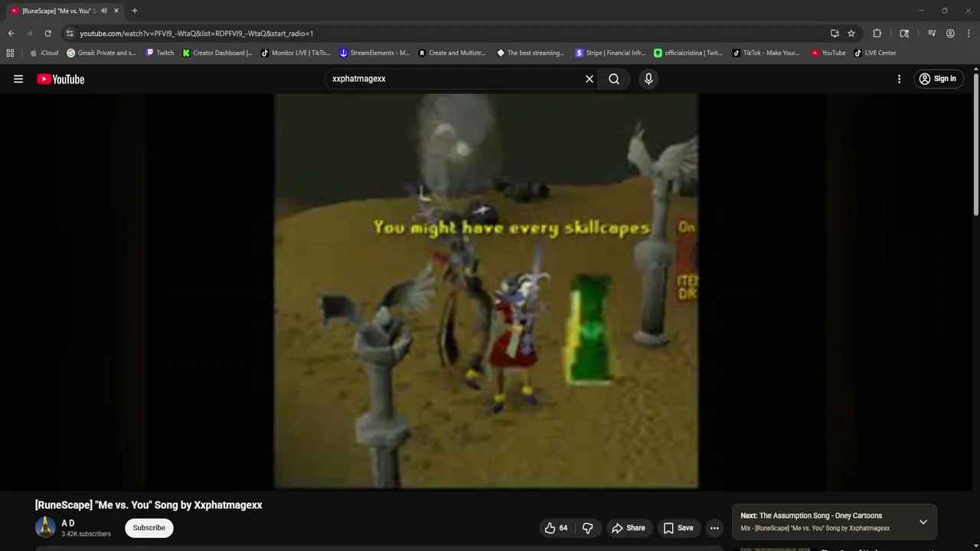The width and height of the screenshot is (980, 551).
Task: Click the Next: The Assumption Song text
Action: 811,516
